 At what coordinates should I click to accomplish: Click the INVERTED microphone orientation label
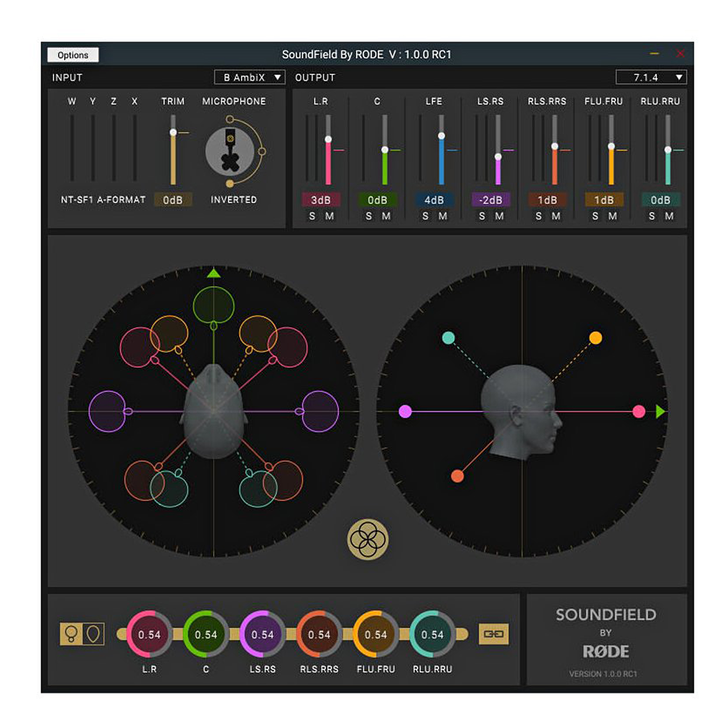(234, 200)
